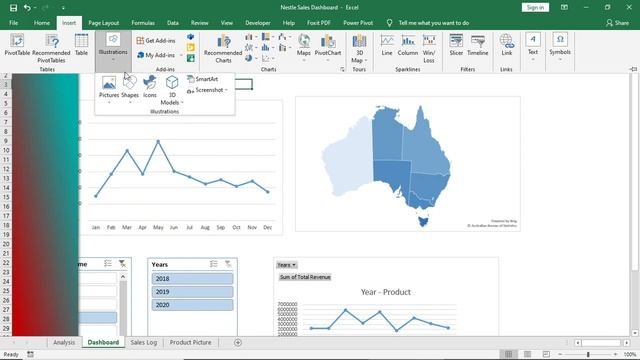The image size is (640, 360).
Task: Insert a Line sparkline
Action: click(387, 45)
